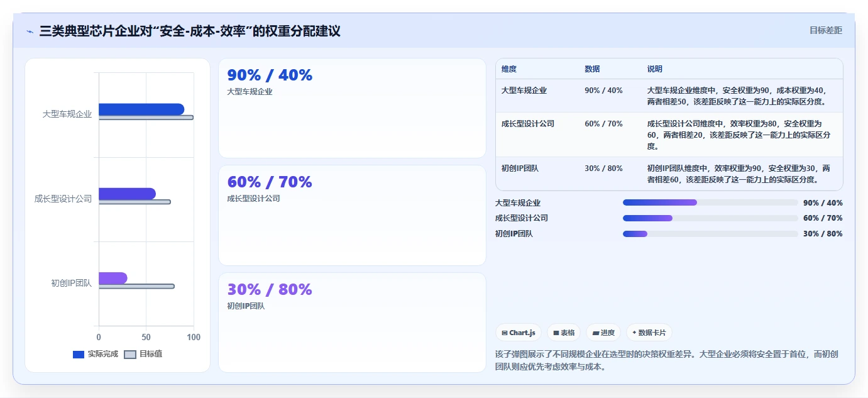Toggle the 目标值 legend item in the chart

click(143, 354)
